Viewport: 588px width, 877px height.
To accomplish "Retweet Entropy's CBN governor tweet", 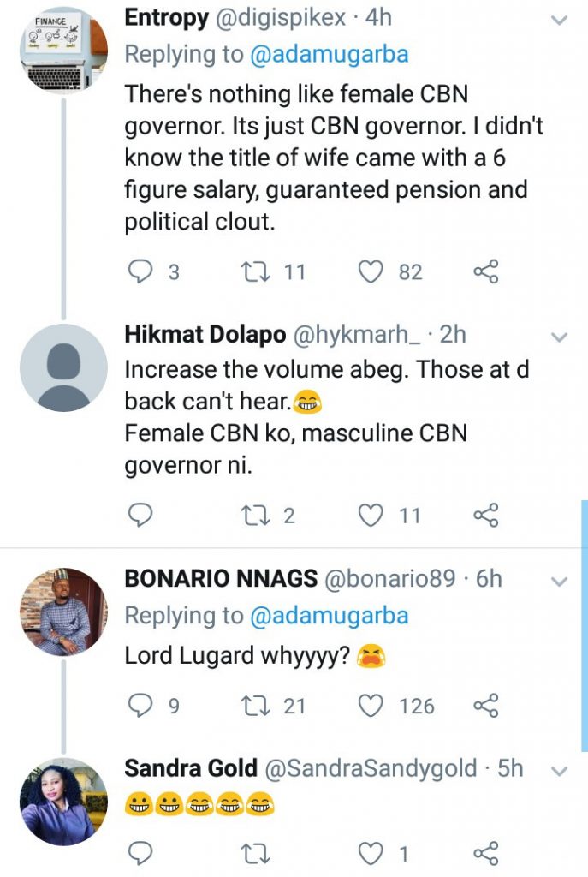I will click(253, 272).
